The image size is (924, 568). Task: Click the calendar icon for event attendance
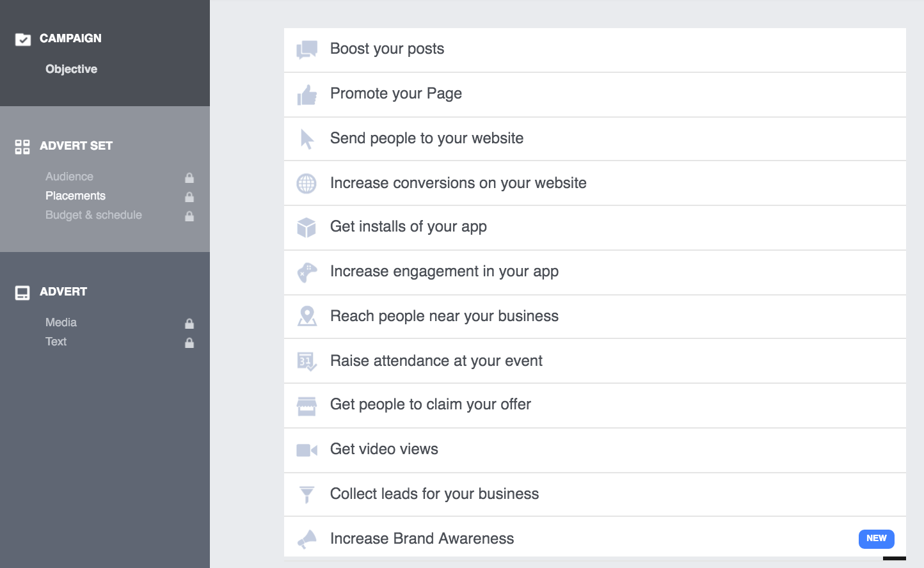point(307,361)
